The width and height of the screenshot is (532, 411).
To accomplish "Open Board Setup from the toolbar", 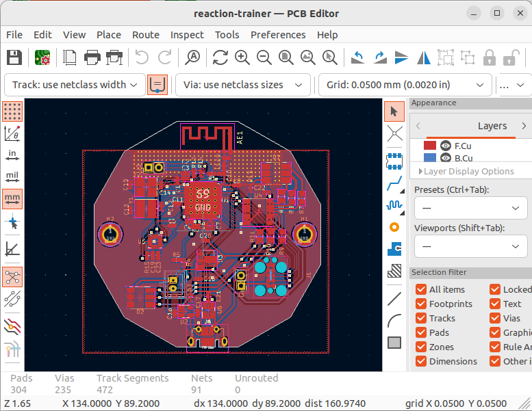I will pyautogui.click(x=42, y=57).
